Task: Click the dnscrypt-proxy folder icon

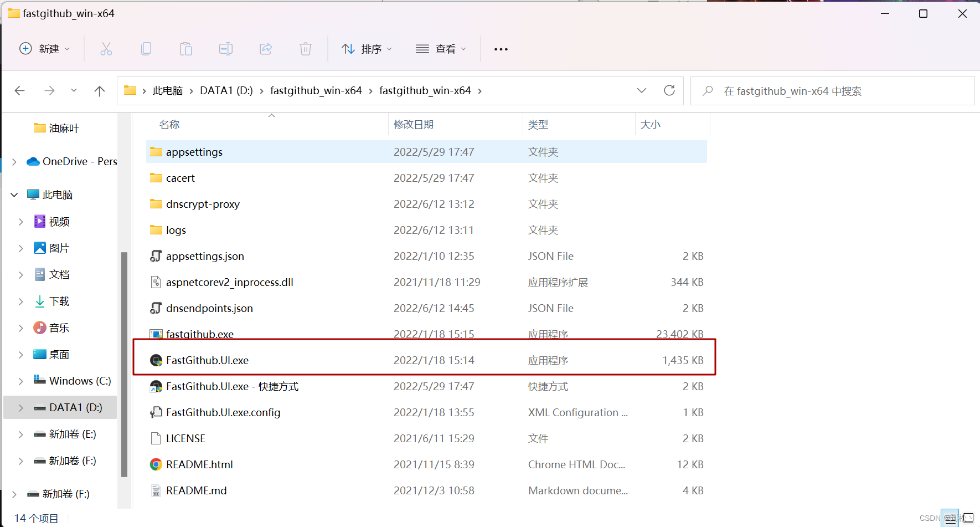Action: (156, 204)
